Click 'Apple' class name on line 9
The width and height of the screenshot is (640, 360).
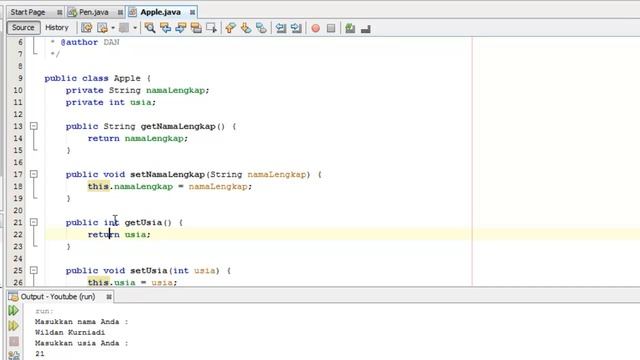(127, 78)
